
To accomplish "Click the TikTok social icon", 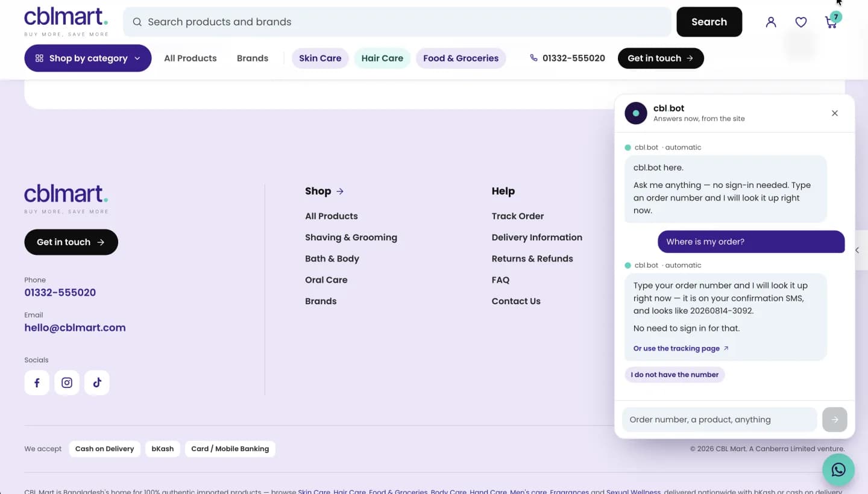I will (x=97, y=383).
